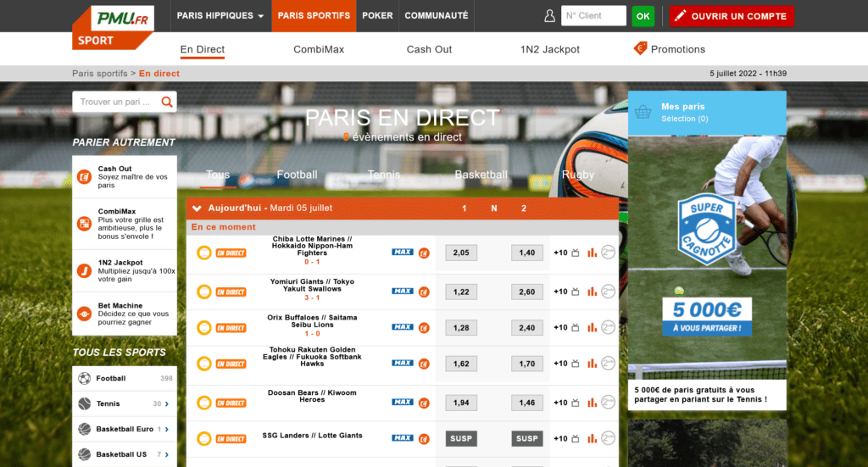The height and width of the screenshot is (467, 868).
Task: Click the TV icon on Tohoku Rakuten row
Action: point(576,364)
